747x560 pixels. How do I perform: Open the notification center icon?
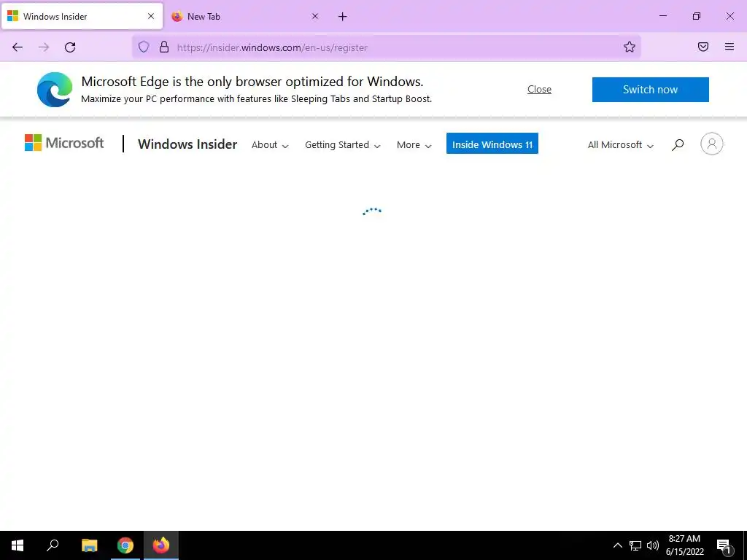tap(724, 545)
